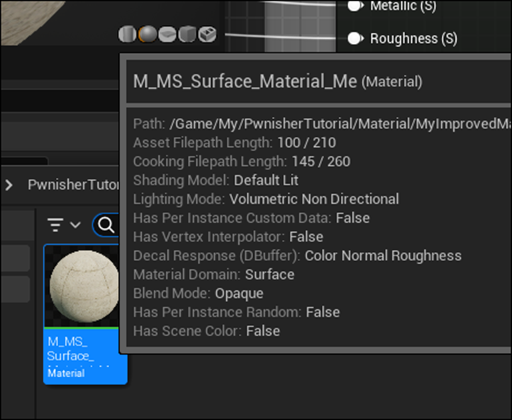Image resolution: width=512 pixels, height=420 pixels.
Task: Click the Roughness (S) pin label
Action: 413,38
